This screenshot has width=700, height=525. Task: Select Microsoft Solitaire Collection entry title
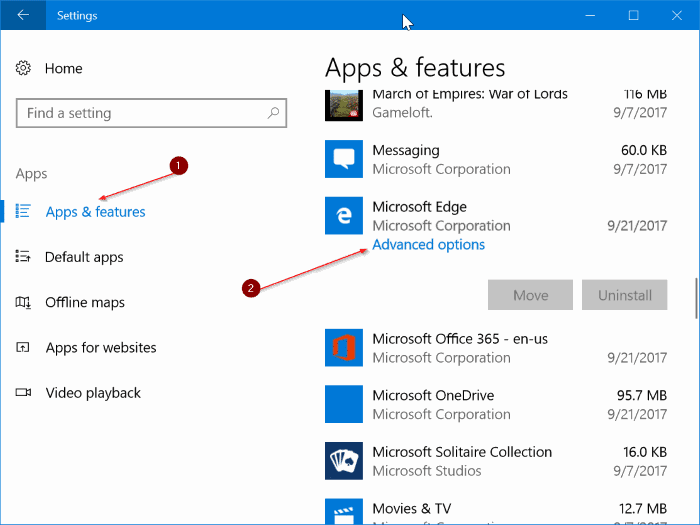[462, 452]
